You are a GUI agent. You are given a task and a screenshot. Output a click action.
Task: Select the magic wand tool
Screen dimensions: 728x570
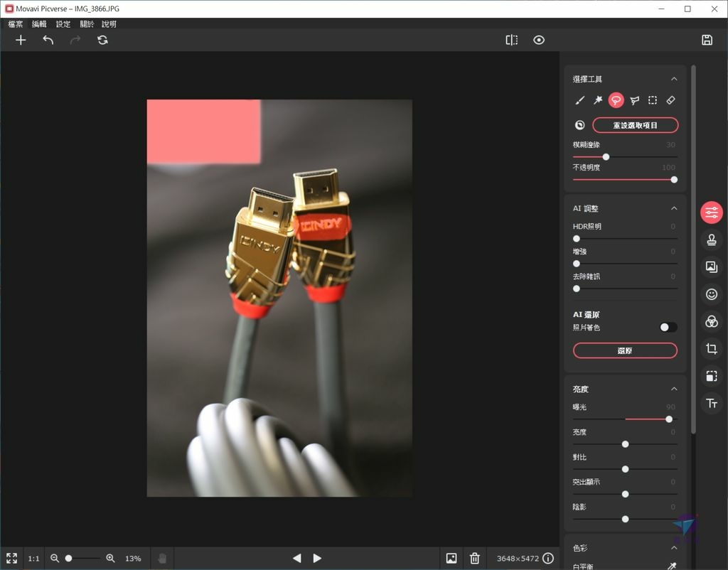pyautogui.click(x=598, y=100)
